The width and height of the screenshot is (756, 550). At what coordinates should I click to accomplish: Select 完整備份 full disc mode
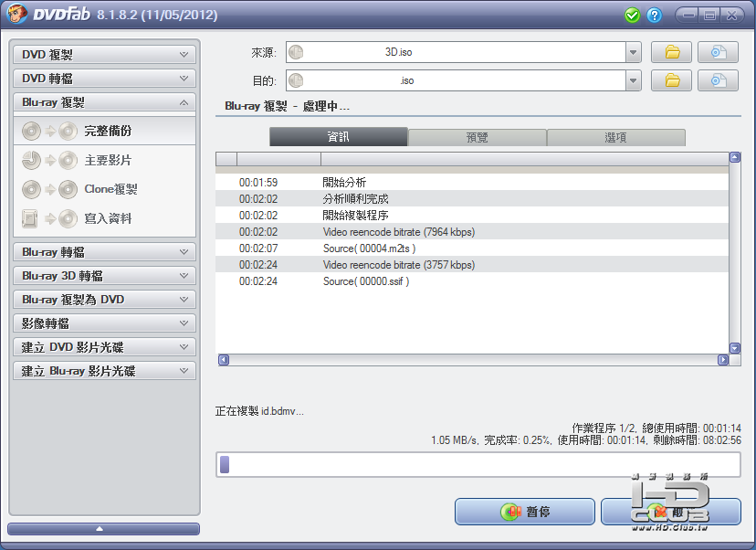[x=105, y=131]
